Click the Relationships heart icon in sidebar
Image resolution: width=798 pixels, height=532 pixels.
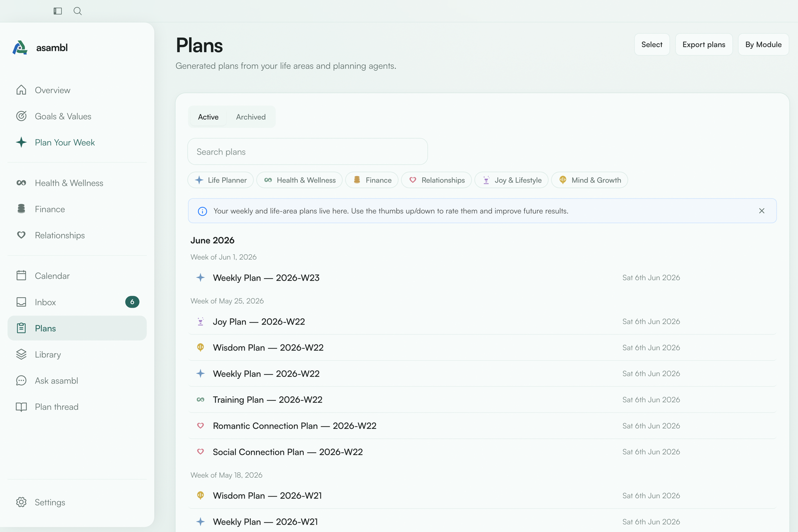point(21,235)
